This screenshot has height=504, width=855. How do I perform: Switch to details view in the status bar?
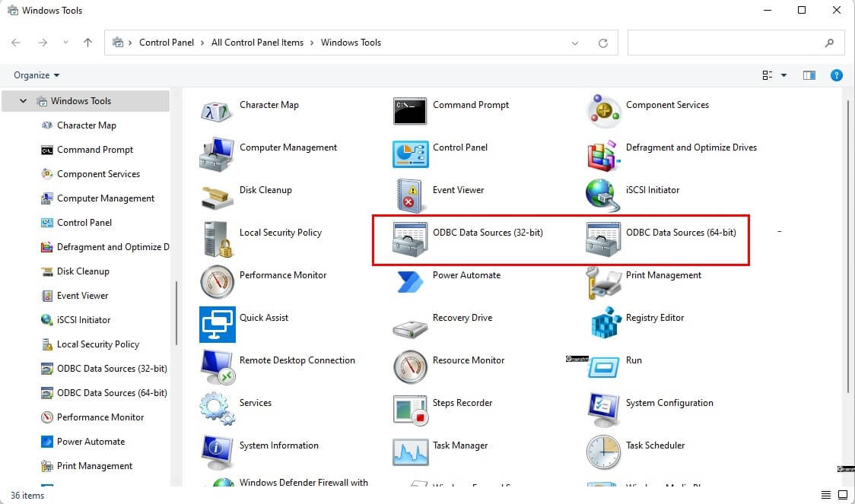826,495
